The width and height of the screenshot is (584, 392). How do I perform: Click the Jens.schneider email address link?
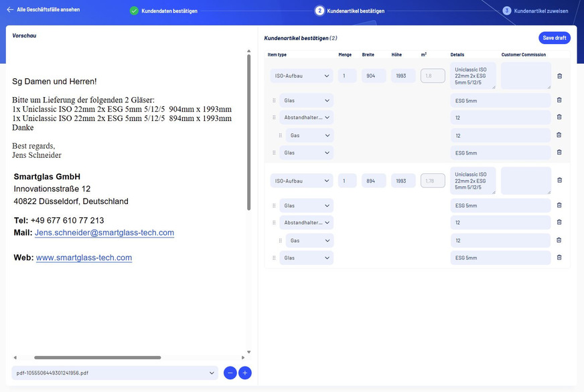104,233
